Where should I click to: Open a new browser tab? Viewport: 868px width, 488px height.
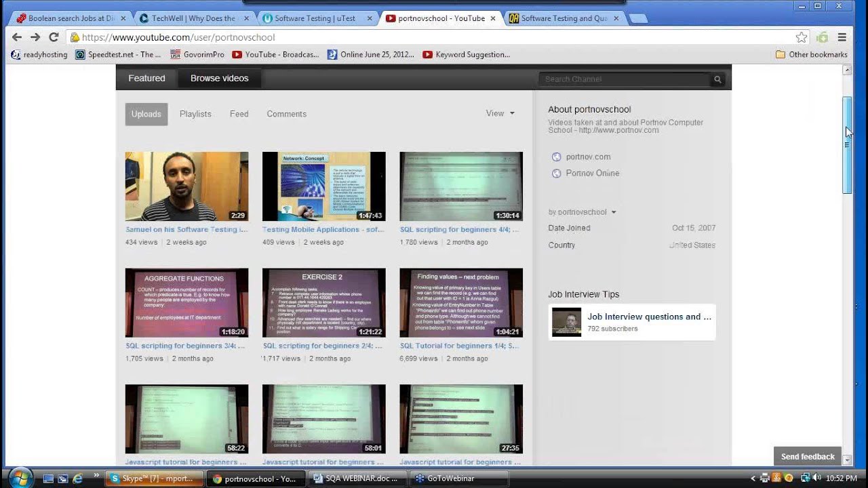point(638,19)
